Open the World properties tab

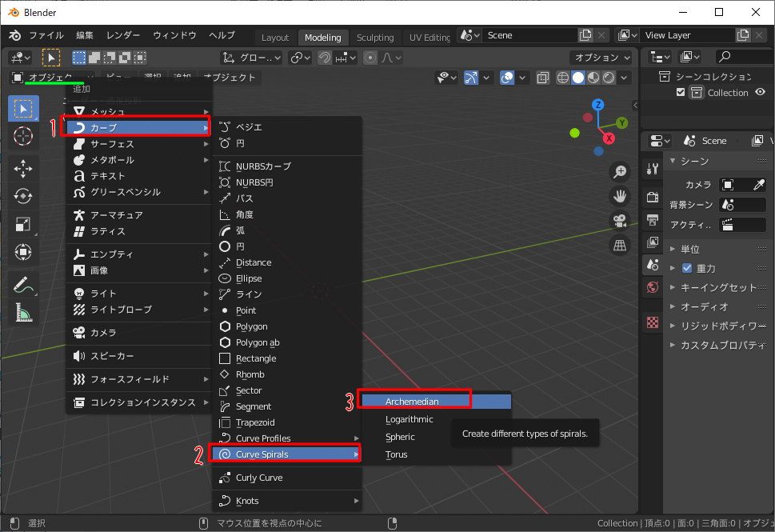pyautogui.click(x=653, y=287)
